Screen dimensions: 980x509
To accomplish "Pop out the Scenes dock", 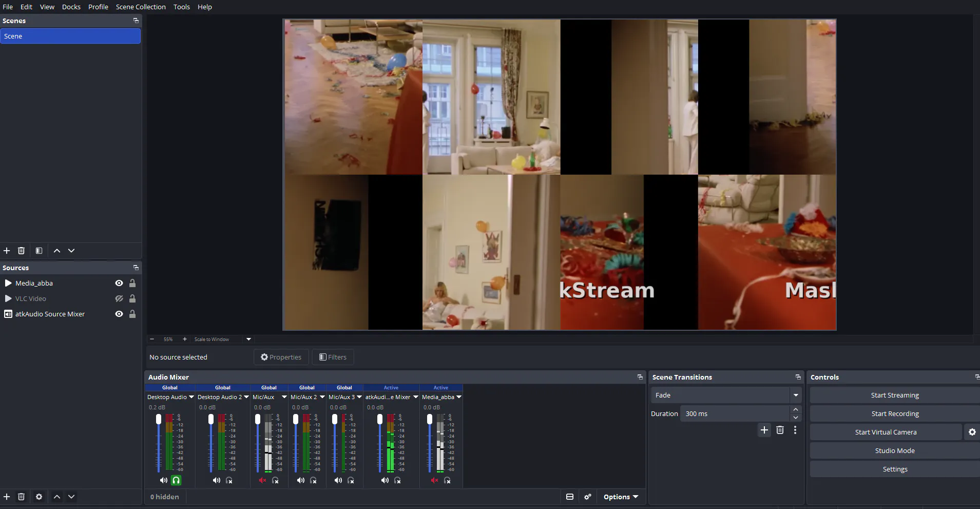I will click(136, 21).
